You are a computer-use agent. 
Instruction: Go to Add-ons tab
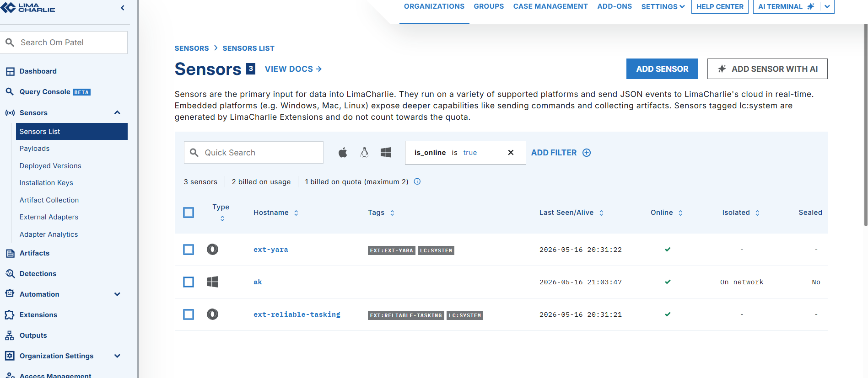615,6
